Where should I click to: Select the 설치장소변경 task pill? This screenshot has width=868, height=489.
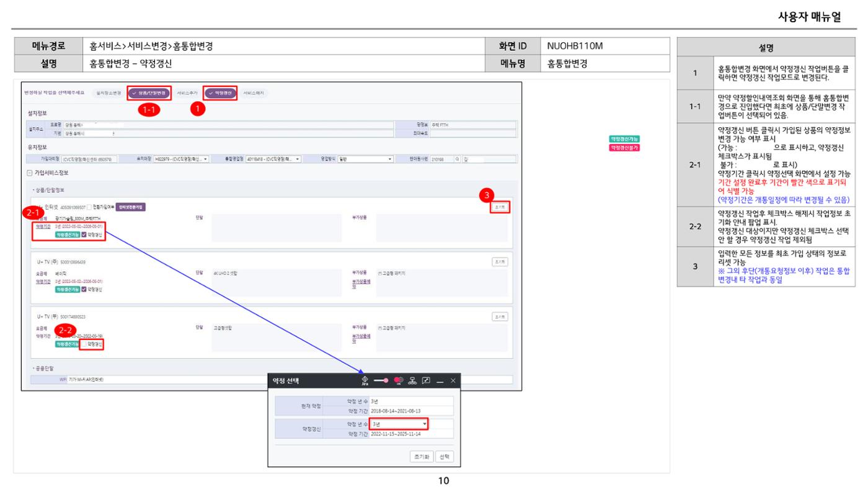tap(108, 92)
